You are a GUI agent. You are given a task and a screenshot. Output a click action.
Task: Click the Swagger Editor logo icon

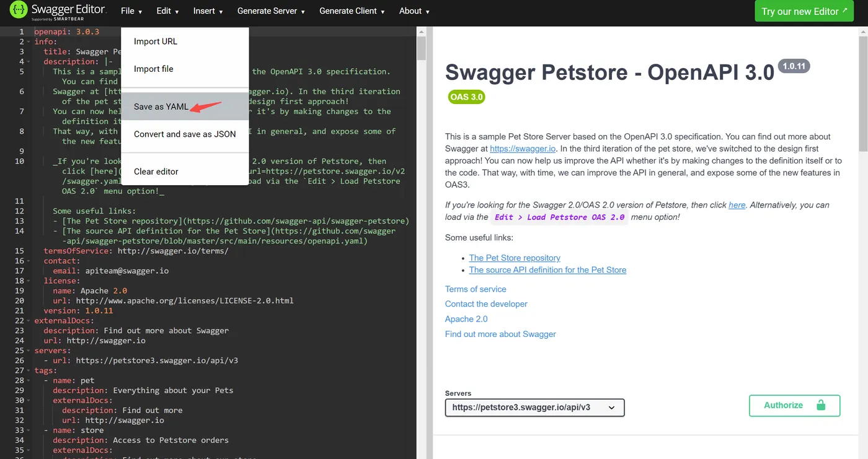click(19, 11)
